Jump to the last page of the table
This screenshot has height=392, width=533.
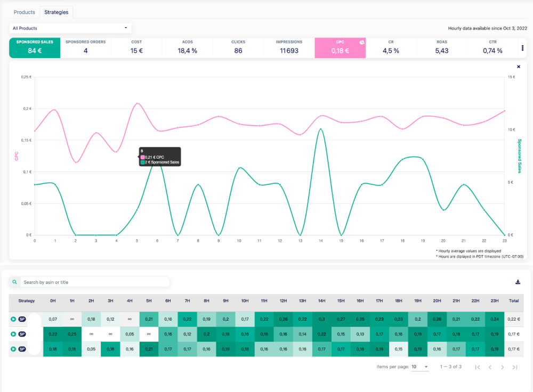[x=515, y=367]
